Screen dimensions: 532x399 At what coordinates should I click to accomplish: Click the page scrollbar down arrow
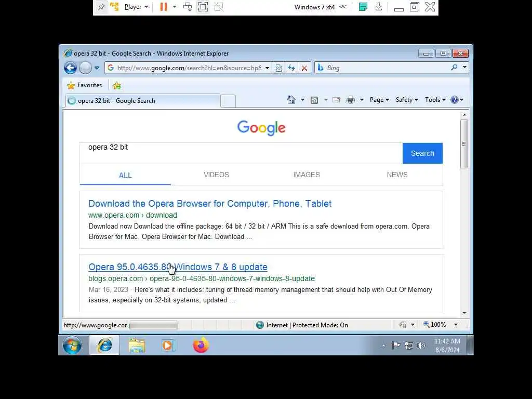point(464,313)
